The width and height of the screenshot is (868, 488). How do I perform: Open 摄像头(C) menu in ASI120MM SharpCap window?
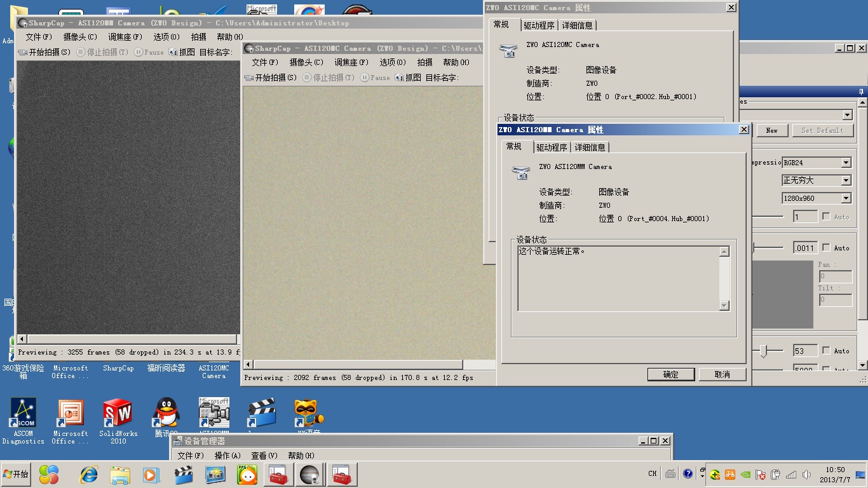point(80,37)
